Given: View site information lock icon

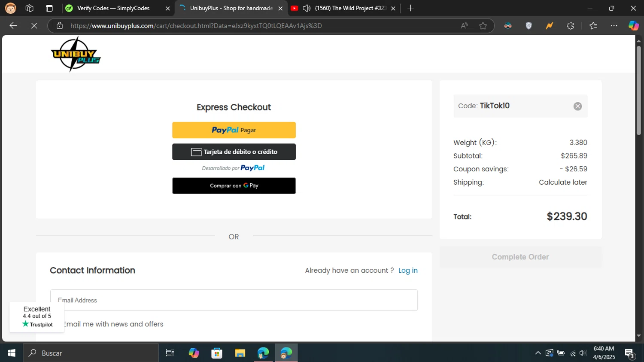Looking at the screenshot, I should click(x=60, y=26).
